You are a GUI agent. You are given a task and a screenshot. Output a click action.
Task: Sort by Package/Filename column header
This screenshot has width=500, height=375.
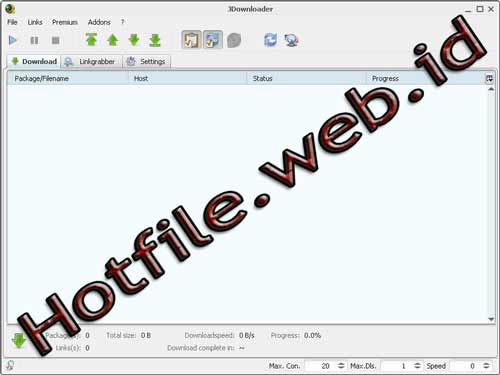point(68,78)
